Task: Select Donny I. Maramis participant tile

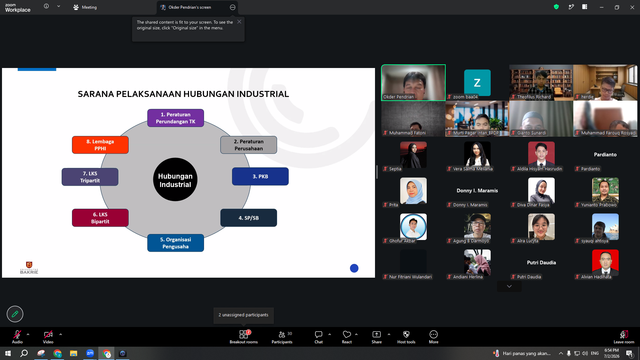Action: pos(477,192)
